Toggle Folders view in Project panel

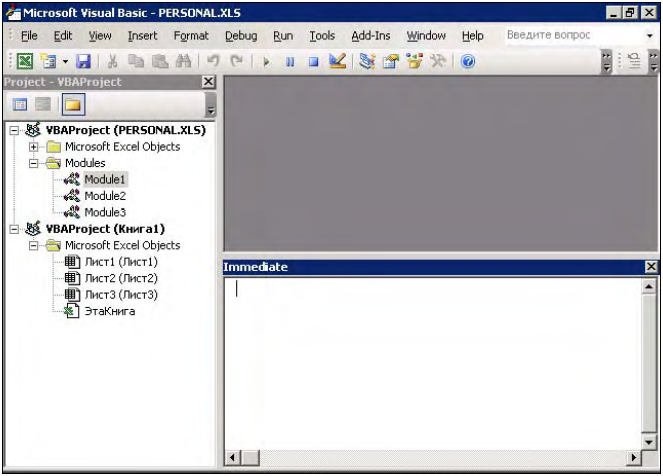(73, 104)
